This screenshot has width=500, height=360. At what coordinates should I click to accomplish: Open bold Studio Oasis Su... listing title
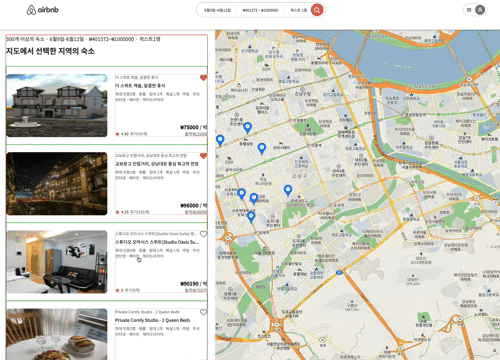tap(157, 242)
